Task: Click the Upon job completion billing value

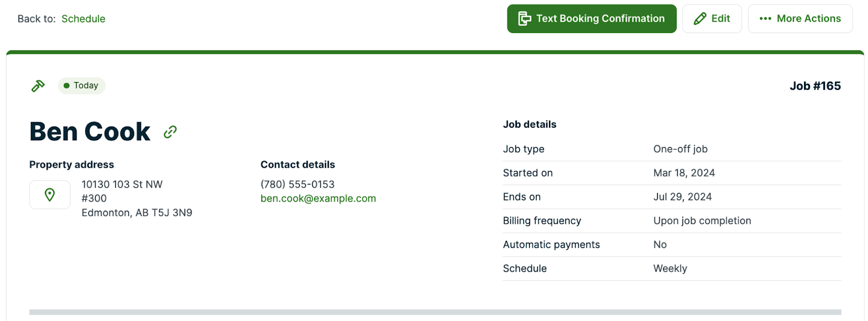Action: tap(702, 221)
